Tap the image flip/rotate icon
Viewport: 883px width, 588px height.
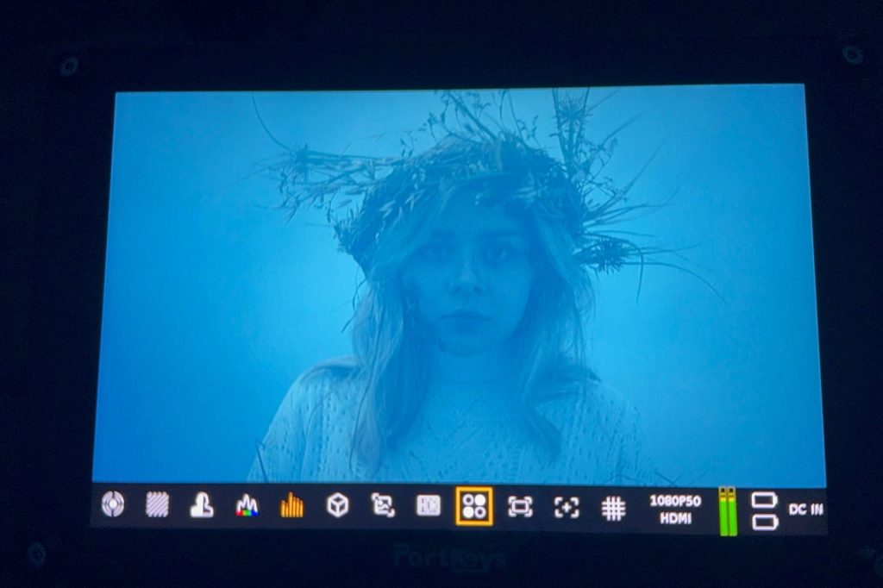pos(383,506)
